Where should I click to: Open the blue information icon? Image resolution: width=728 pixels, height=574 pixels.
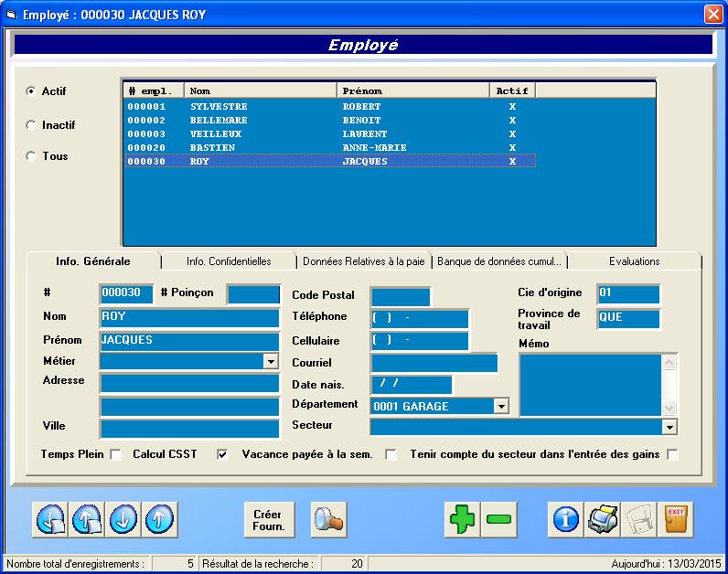point(566,519)
